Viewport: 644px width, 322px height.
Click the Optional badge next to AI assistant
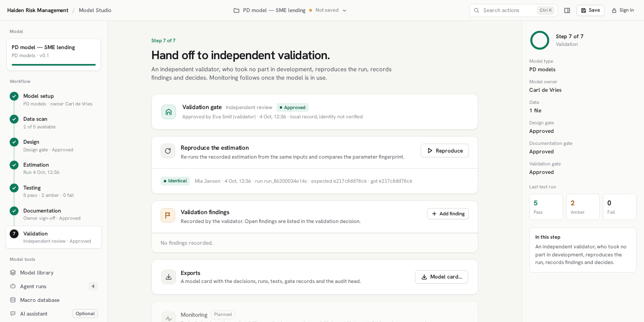[x=85, y=314]
